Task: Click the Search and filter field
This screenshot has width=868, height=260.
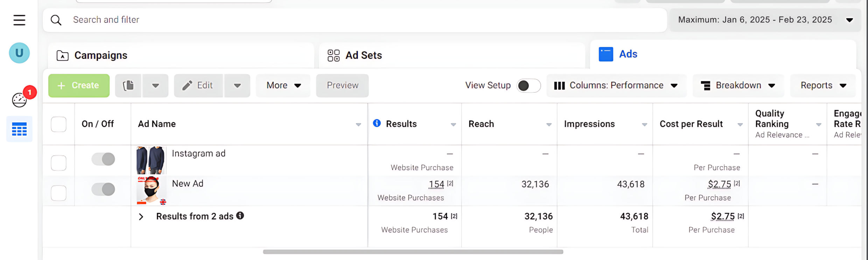Action: (x=350, y=20)
